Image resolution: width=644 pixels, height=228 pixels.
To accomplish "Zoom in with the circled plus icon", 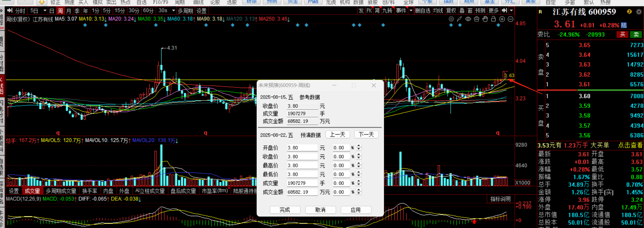I will pos(502,19).
